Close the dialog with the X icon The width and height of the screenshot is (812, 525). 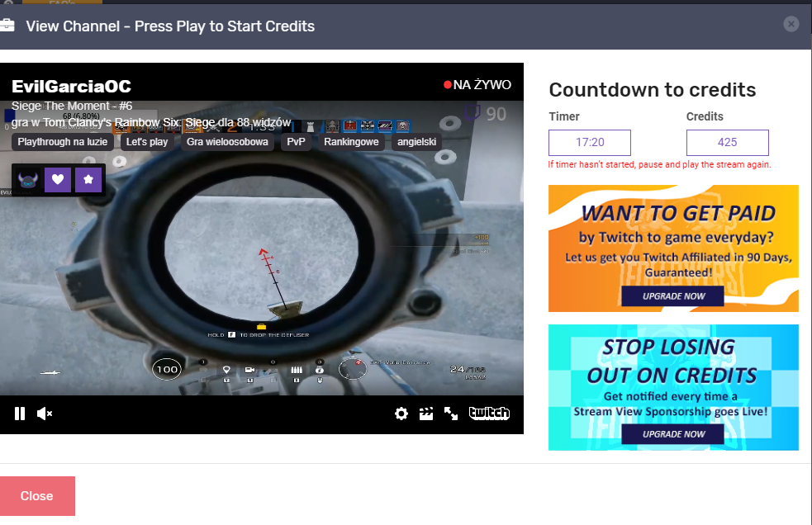pyautogui.click(x=791, y=24)
